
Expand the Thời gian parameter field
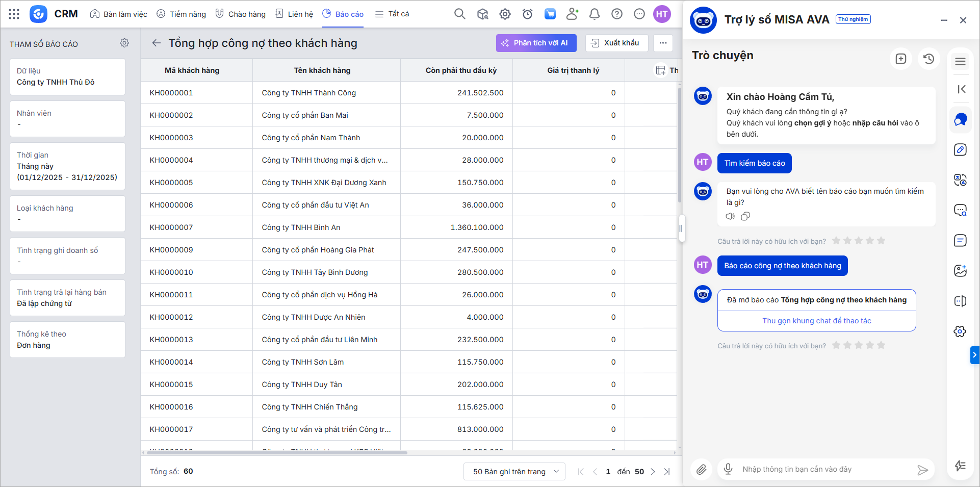click(67, 166)
